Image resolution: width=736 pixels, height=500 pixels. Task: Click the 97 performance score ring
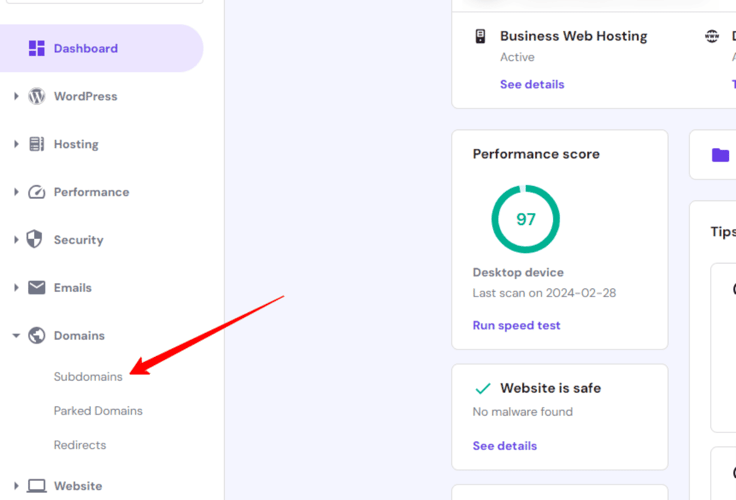click(x=526, y=219)
